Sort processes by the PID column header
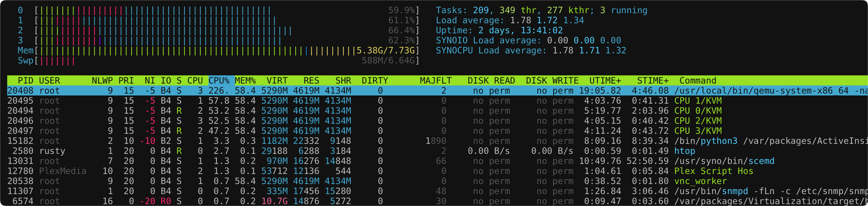868x206 pixels. (x=25, y=81)
